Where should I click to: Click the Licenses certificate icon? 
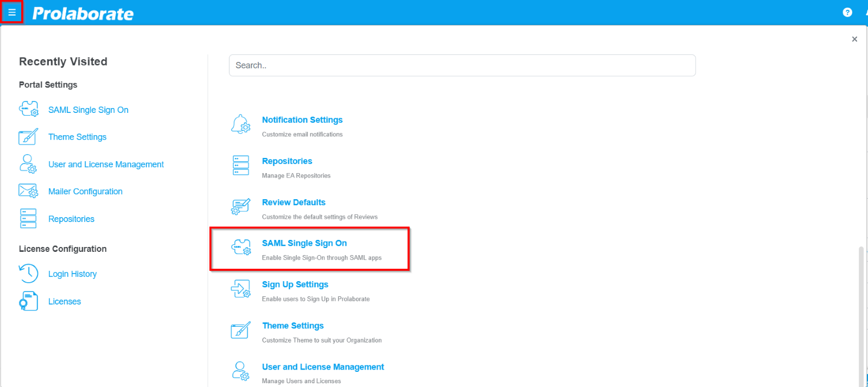pyautogui.click(x=29, y=301)
